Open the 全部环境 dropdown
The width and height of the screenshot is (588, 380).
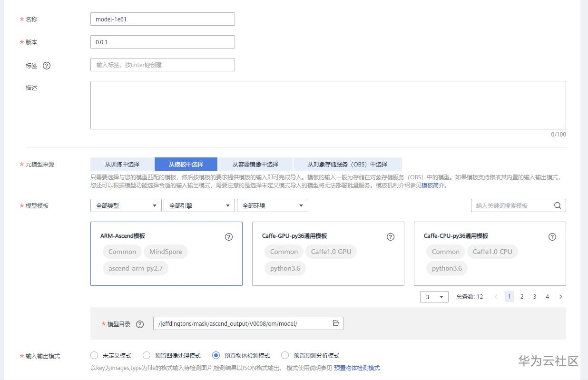pyautogui.click(x=273, y=205)
